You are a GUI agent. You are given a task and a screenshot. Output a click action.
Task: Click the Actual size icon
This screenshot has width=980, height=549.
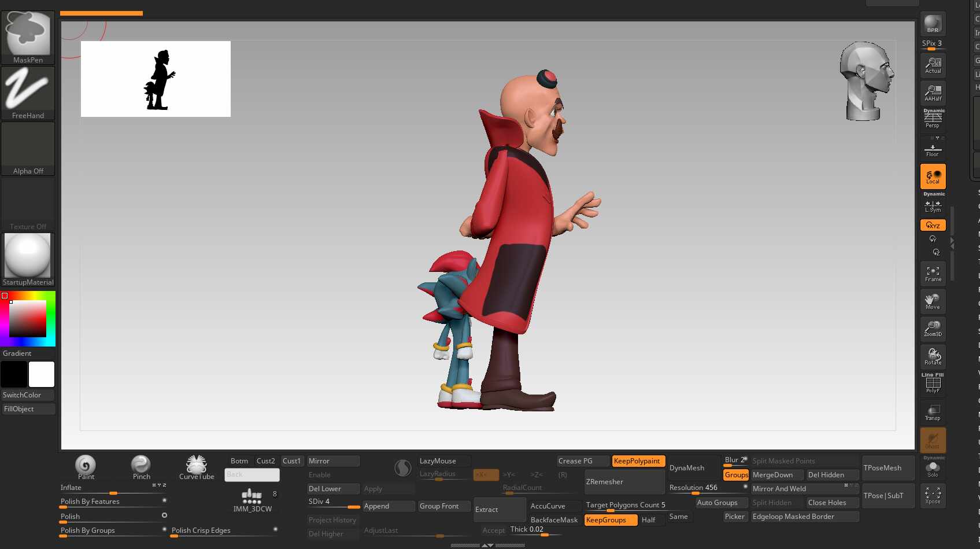933,65
